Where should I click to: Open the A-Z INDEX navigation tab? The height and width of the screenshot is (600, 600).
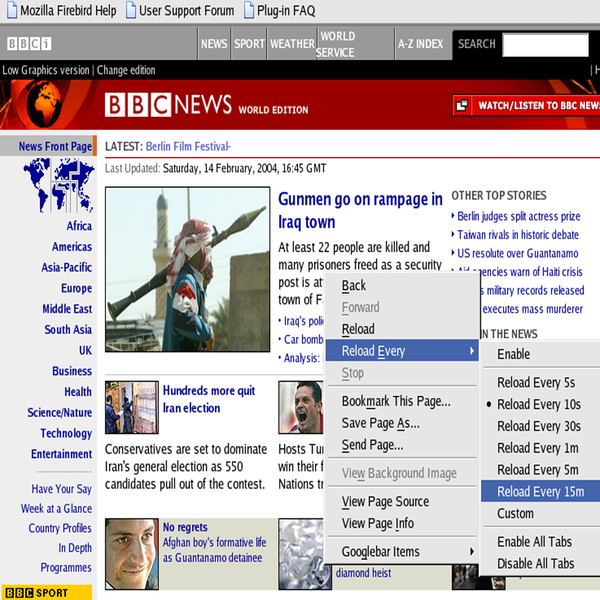pyautogui.click(x=420, y=44)
